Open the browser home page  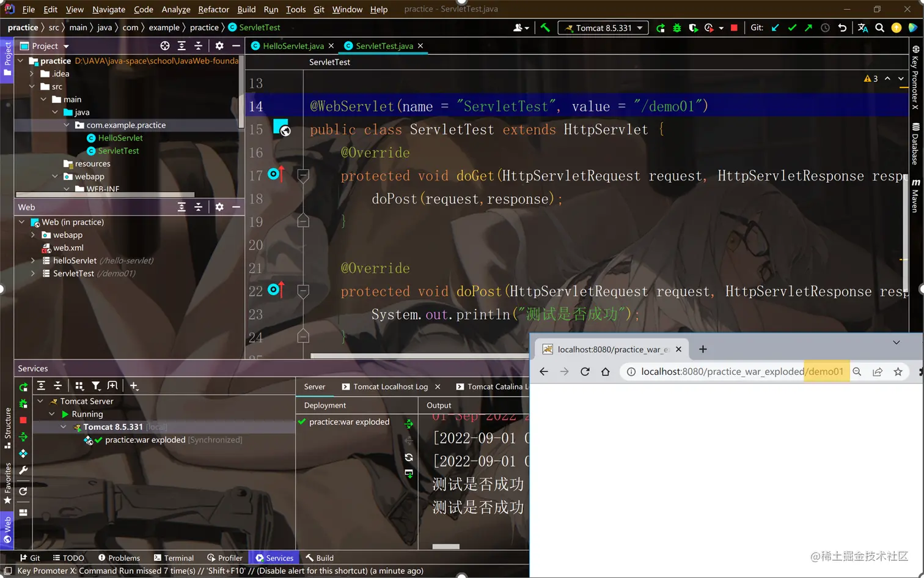pos(606,372)
